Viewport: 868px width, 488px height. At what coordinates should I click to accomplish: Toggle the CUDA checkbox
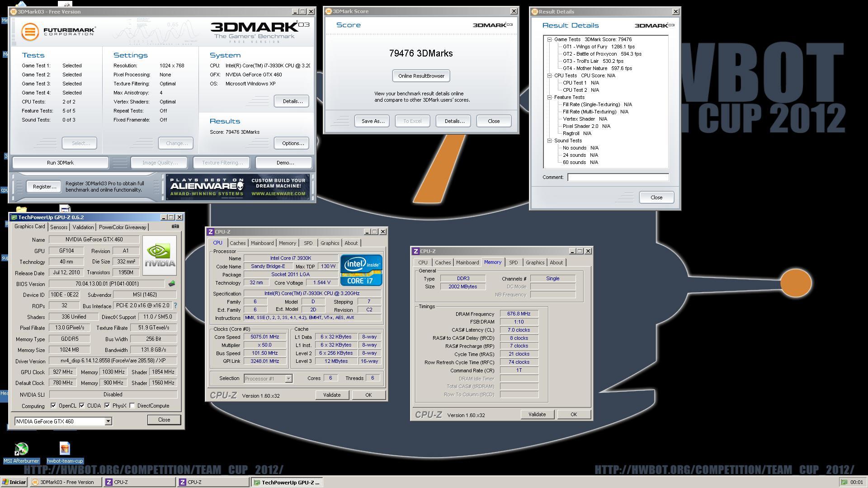click(x=82, y=405)
